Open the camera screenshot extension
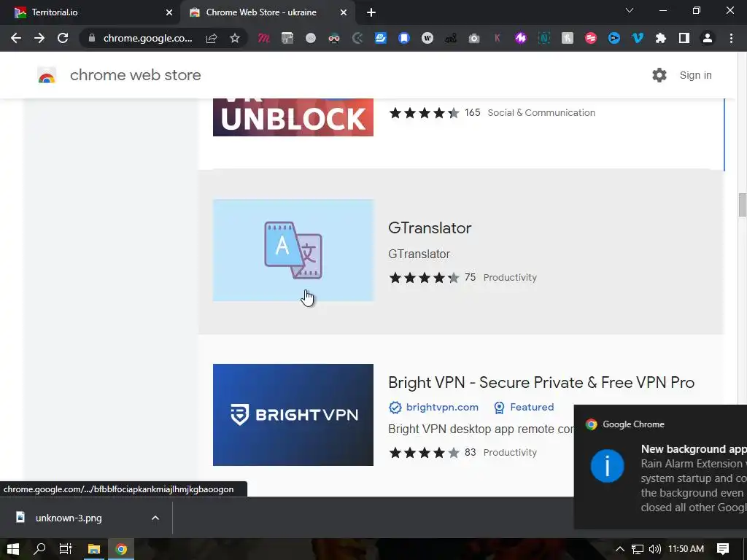 pyautogui.click(x=474, y=38)
